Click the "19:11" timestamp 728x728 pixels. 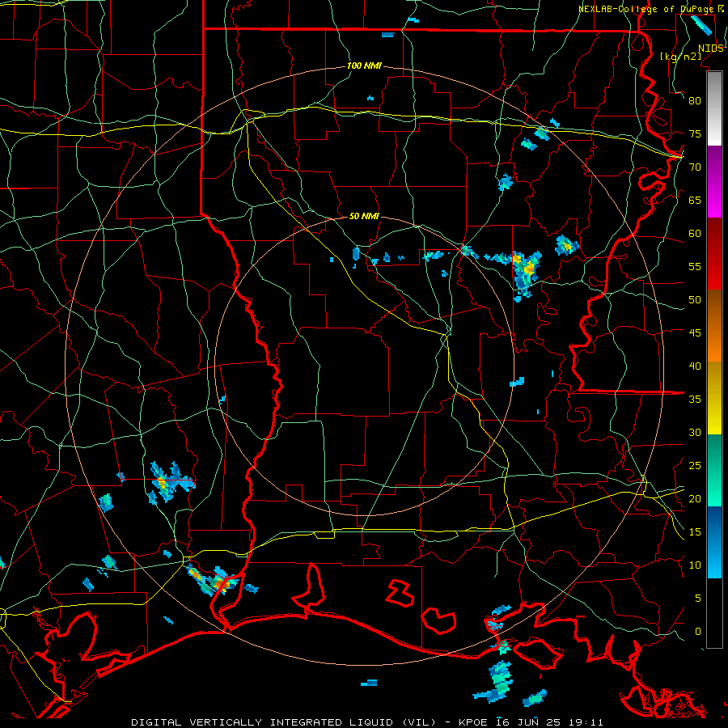[586, 722]
